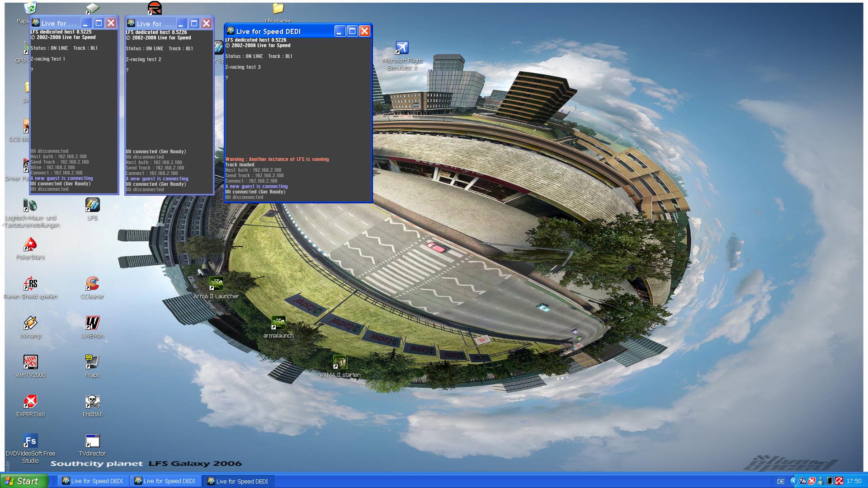Screen dimensions: 868x488
Task: Switch to the first Live for Speed DEDI taskbar button
Action: pyautogui.click(x=93, y=481)
